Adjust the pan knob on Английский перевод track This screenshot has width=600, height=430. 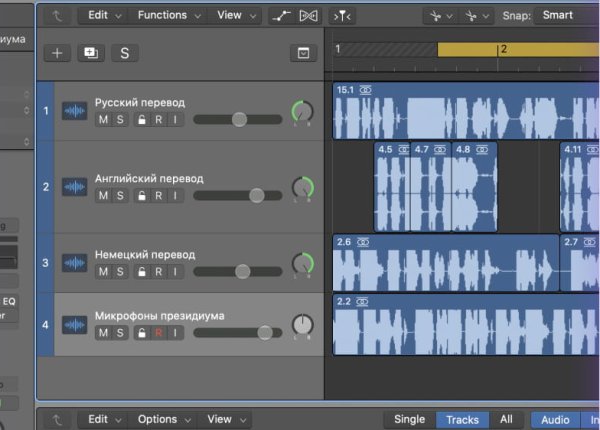pyautogui.click(x=303, y=187)
